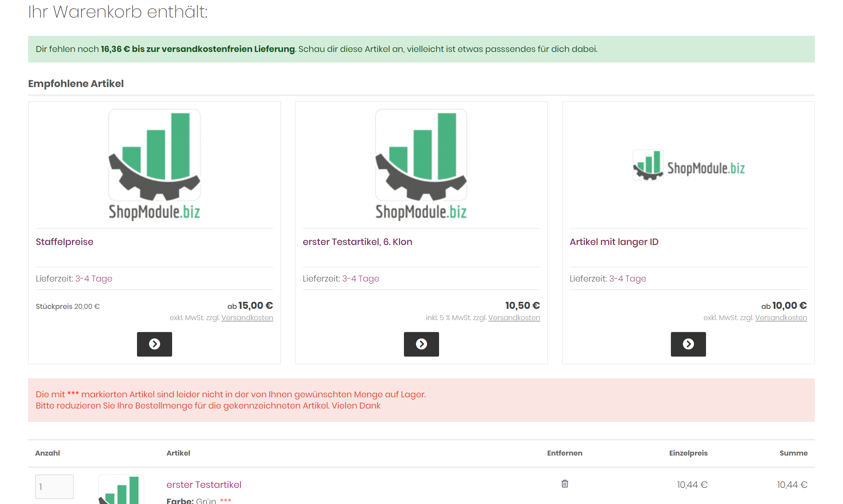Open Artikel mit langer ID logo image

pos(688,166)
